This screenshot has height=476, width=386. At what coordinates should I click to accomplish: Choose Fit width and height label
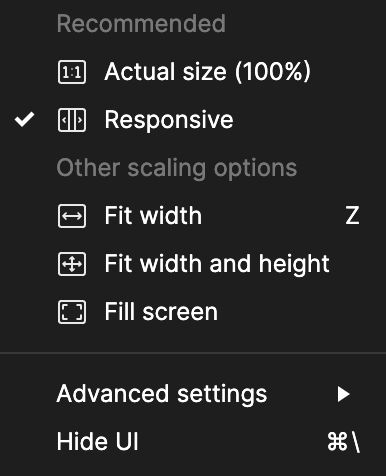(x=217, y=264)
